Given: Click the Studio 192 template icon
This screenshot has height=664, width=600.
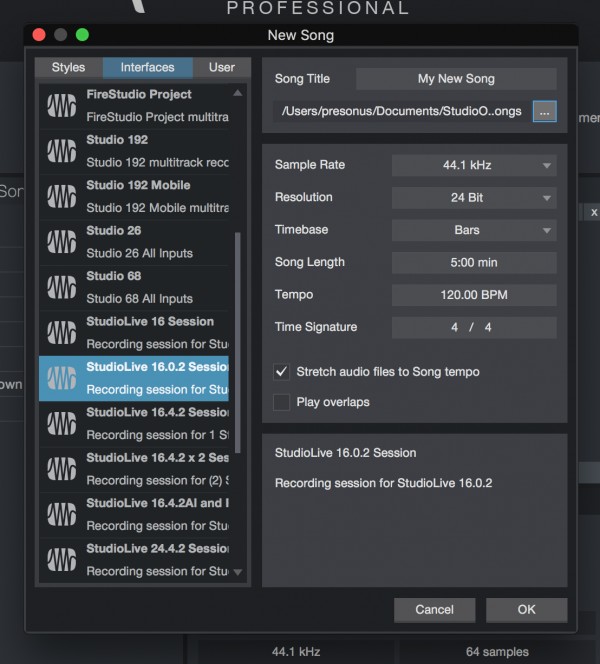Looking at the screenshot, I should point(62,150).
